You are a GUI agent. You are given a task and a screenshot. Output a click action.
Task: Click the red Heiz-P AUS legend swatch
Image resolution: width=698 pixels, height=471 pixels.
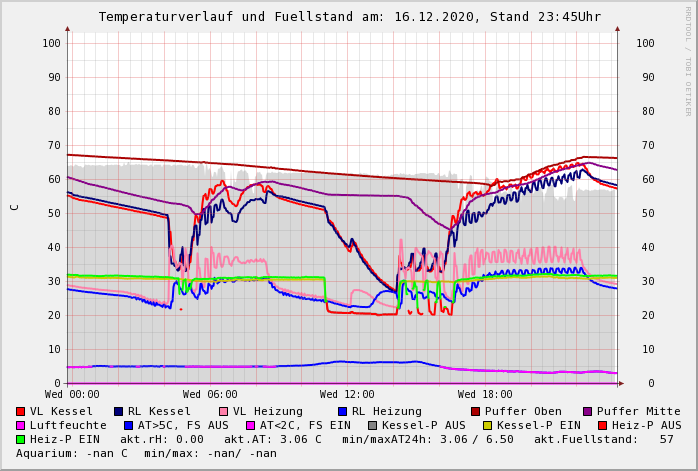tap(601, 426)
